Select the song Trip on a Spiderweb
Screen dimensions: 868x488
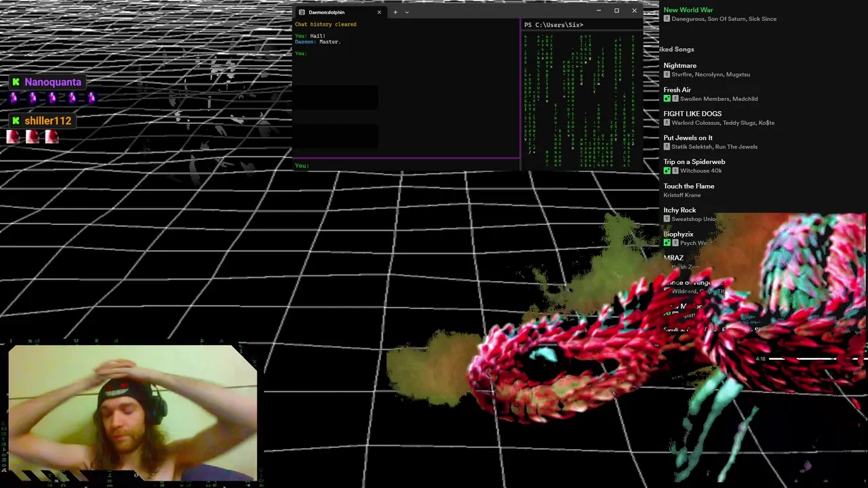(x=694, y=162)
